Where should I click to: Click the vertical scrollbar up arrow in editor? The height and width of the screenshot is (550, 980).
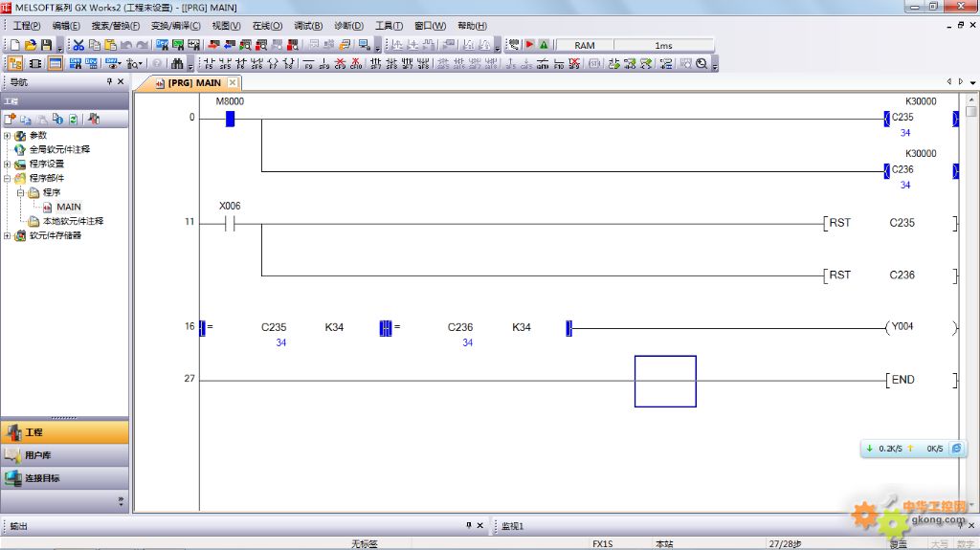970,99
